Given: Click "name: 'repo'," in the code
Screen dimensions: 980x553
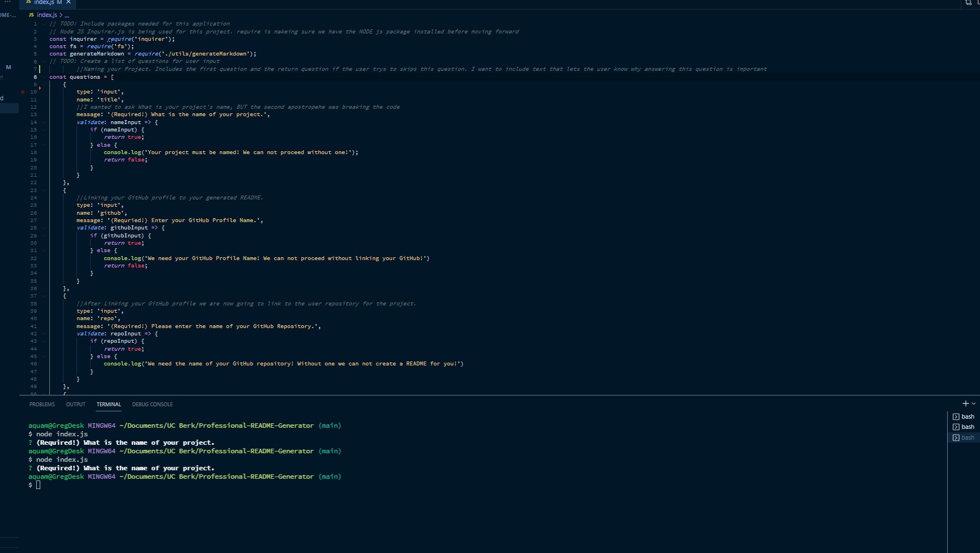Looking at the screenshot, I should (x=98, y=318).
